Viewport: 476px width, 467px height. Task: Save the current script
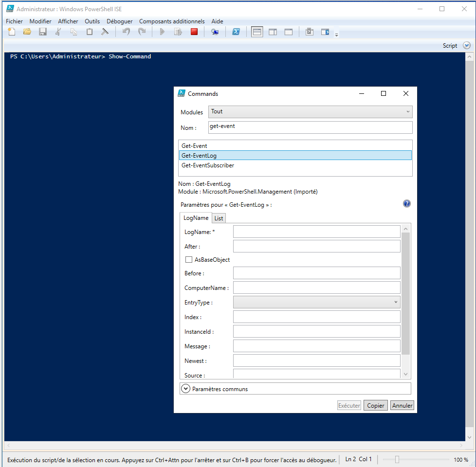(42, 31)
